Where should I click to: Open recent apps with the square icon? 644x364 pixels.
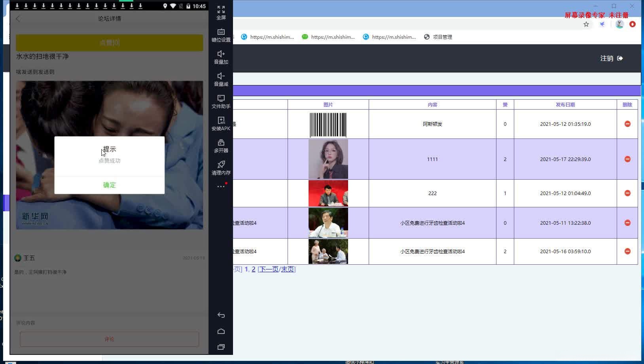pyautogui.click(x=221, y=347)
